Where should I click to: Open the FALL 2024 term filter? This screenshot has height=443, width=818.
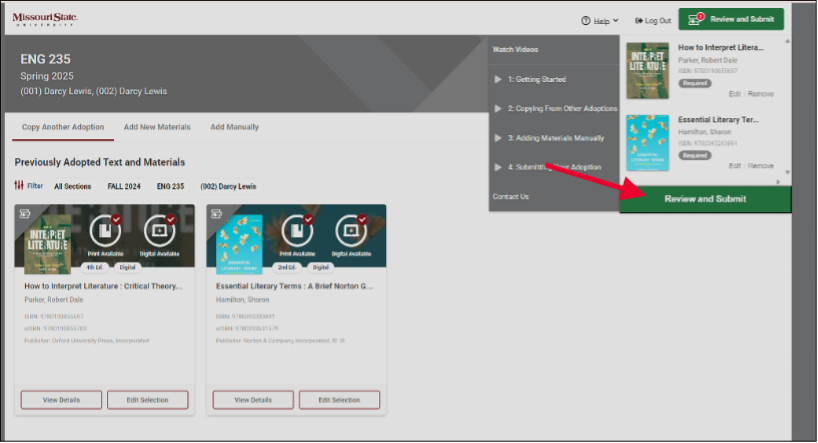[124, 186]
